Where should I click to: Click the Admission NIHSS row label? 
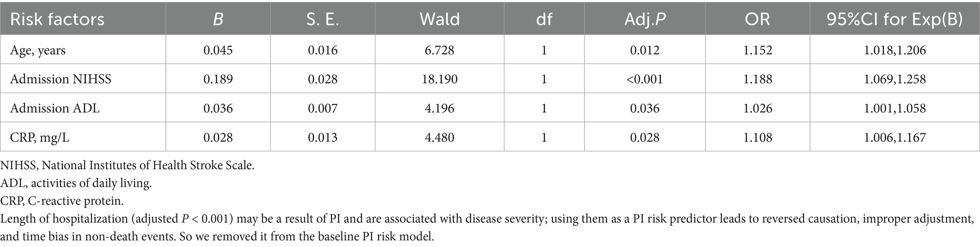[61, 79]
